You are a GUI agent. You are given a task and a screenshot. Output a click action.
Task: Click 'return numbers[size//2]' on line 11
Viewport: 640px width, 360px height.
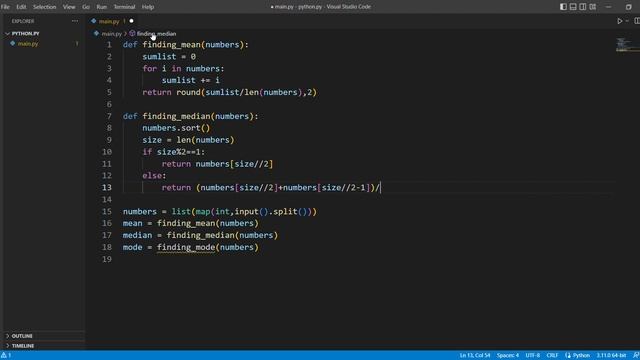218,164
